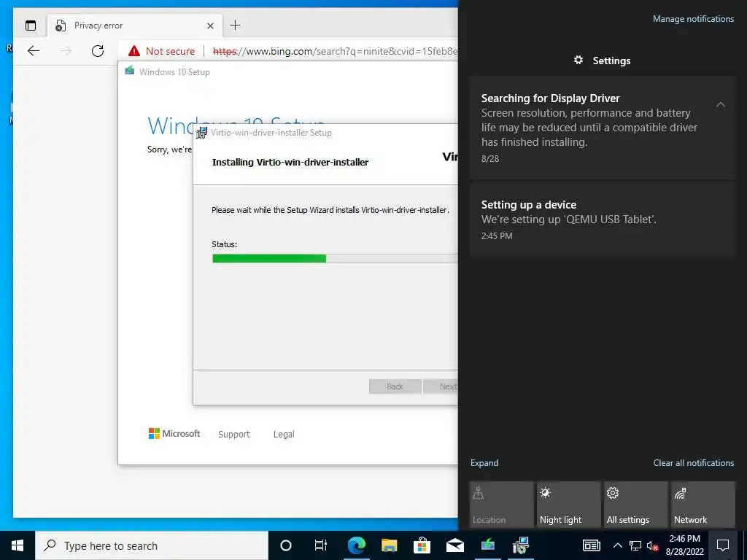747x560 pixels.
Task: Click the Virtio-win-driver-installer Setup title icon
Action: click(202, 133)
